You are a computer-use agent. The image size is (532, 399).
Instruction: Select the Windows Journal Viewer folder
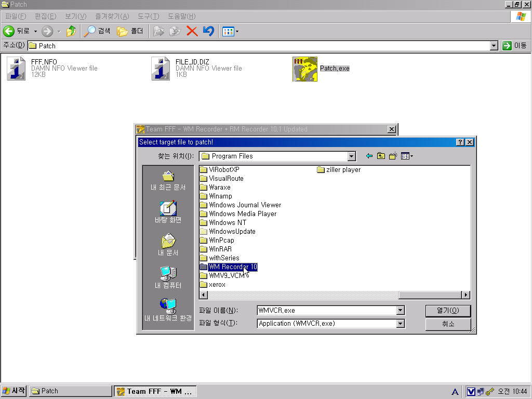241,205
